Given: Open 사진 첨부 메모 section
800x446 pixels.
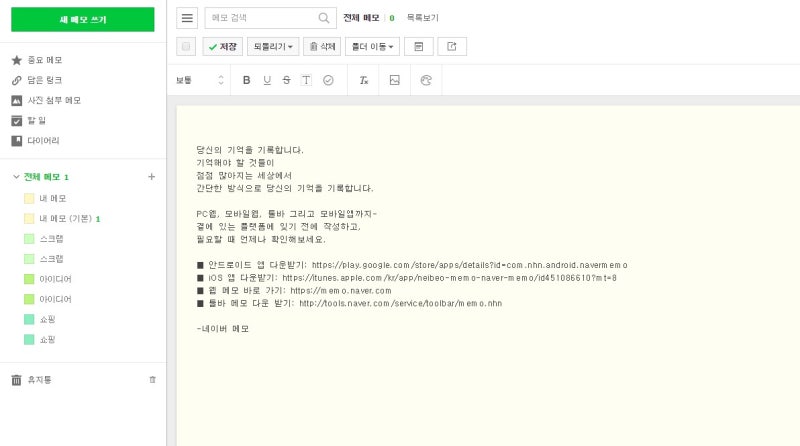Looking at the screenshot, I should coord(54,100).
